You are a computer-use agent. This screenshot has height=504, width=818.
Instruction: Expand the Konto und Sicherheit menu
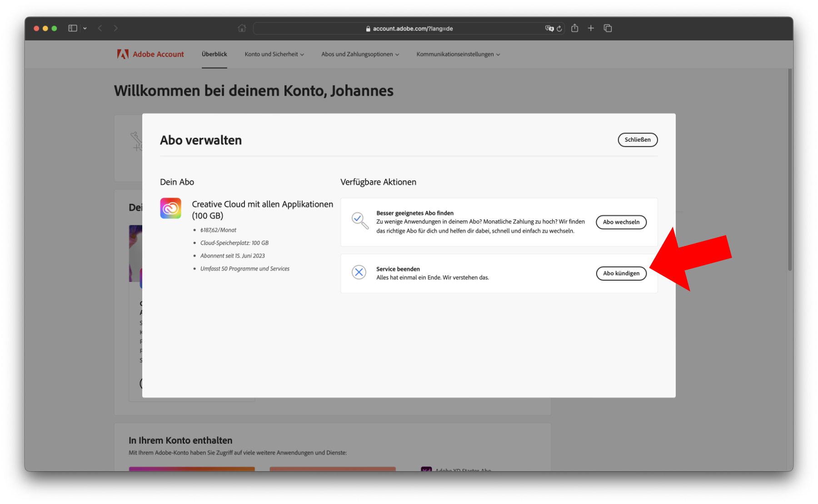click(x=274, y=54)
